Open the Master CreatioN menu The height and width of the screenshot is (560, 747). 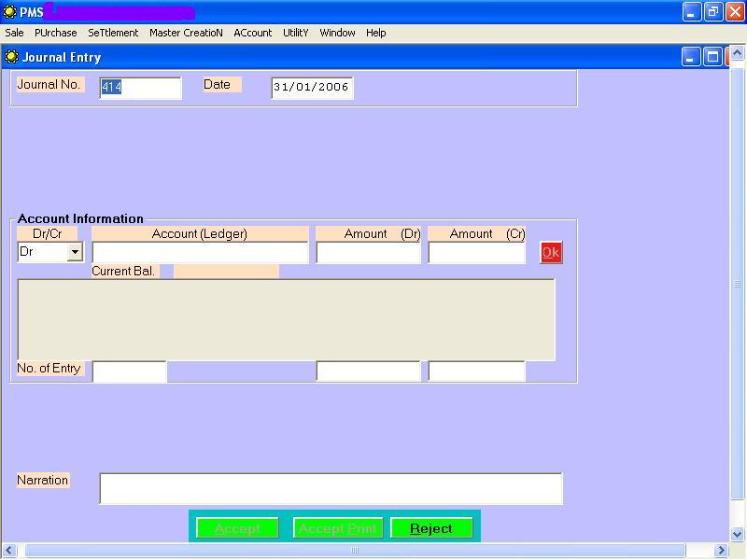click(186, 33)
